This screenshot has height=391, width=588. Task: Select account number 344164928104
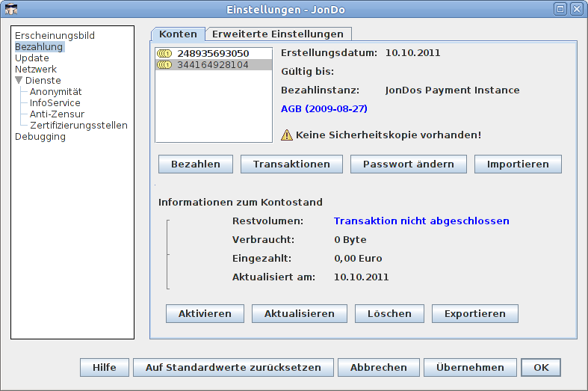point(214,64)
